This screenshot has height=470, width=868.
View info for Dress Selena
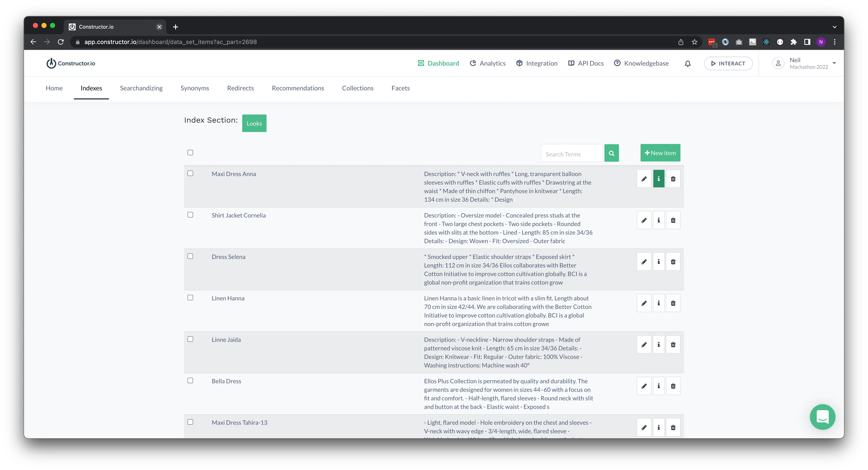(659, 261)
